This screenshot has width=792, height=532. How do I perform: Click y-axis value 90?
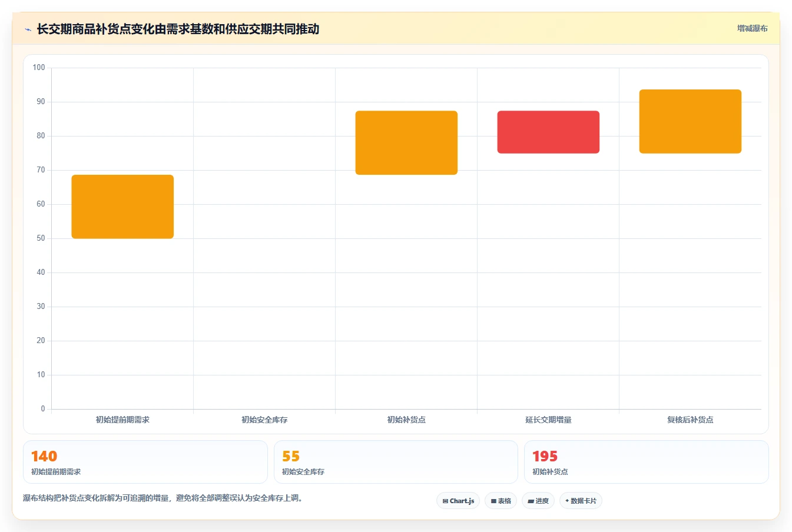click(41, 102)
